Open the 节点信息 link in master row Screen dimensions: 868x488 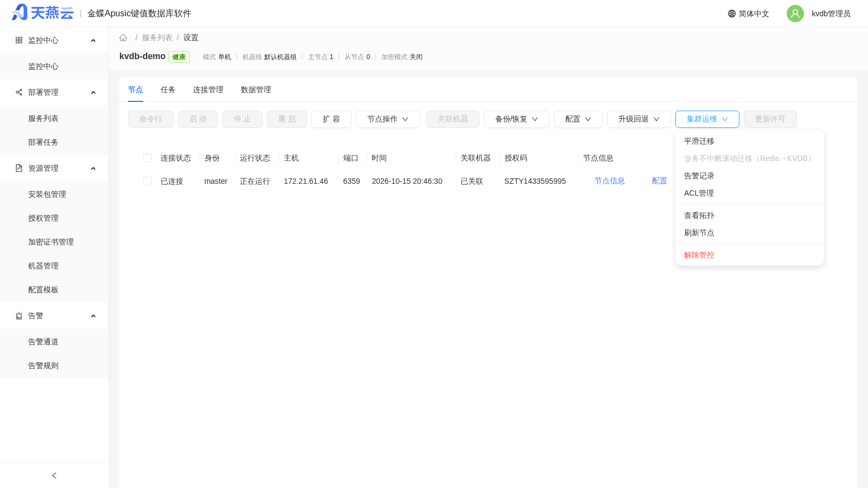(610, 181)
